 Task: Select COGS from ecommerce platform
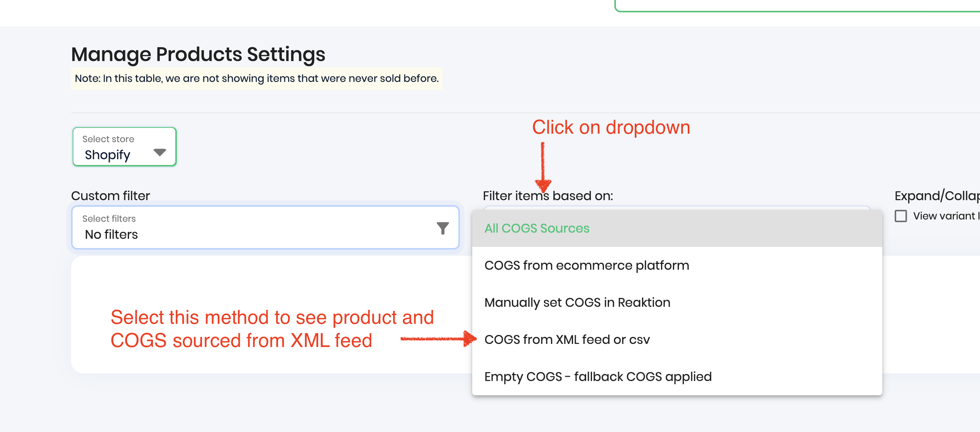[587, 265]
